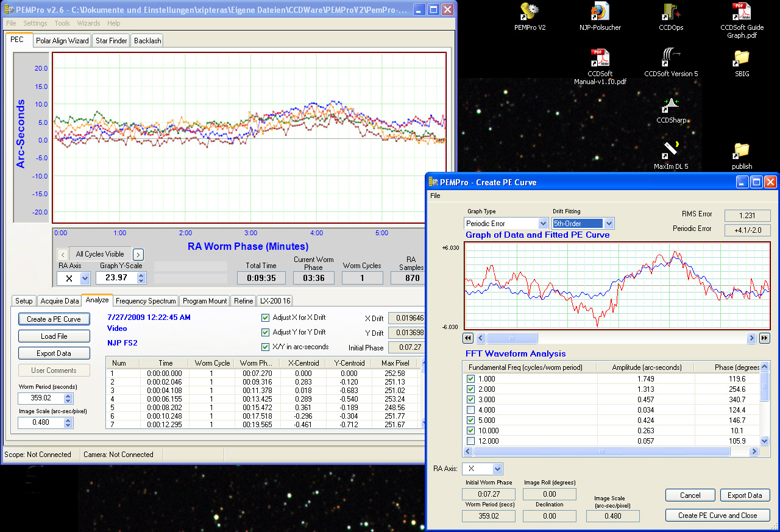Open the PEMPro V2 desktop icon
Screen dimensions: 780x532
[x=530, y=12]
